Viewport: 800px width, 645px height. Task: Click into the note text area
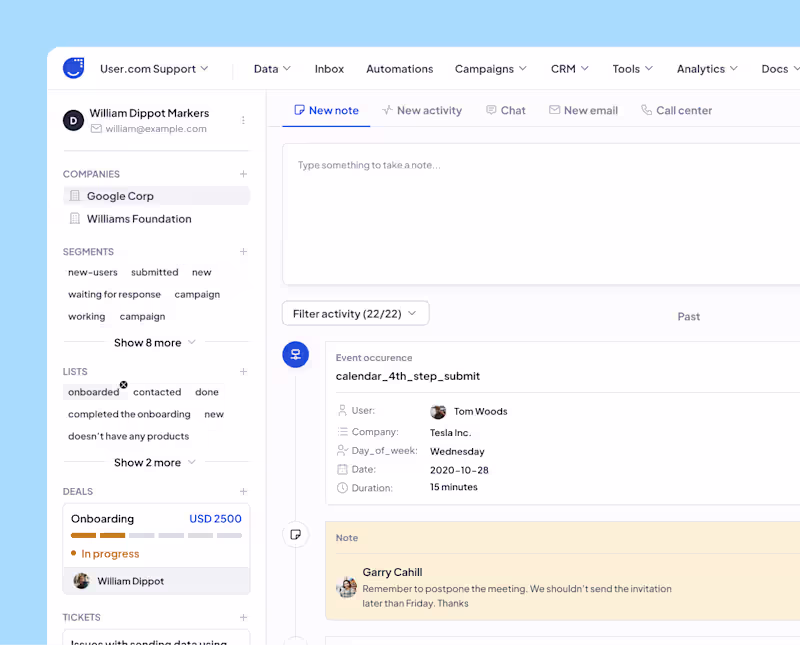540,215
